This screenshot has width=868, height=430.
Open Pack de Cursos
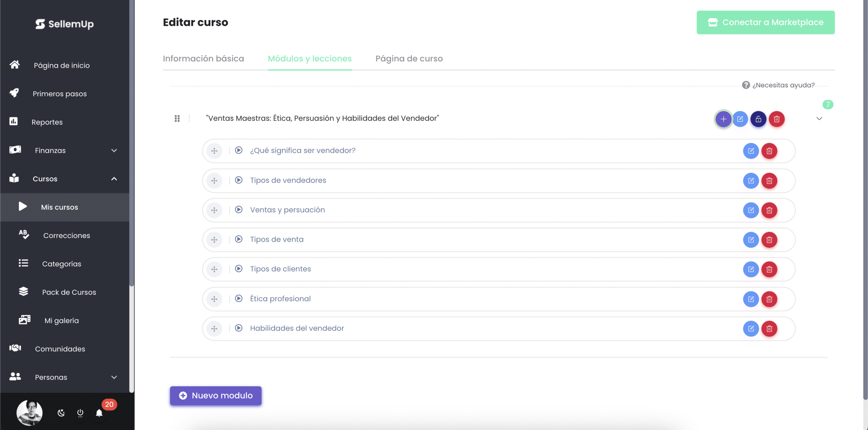64,292
